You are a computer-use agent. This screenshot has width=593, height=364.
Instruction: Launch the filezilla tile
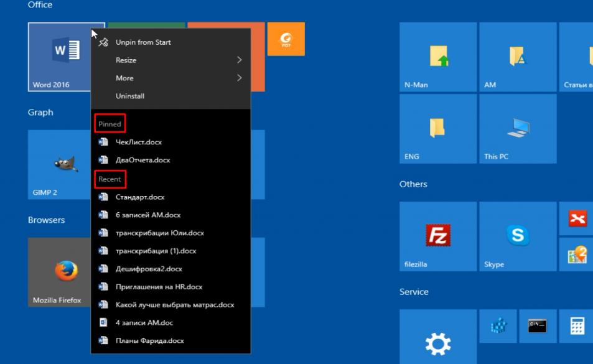437,236
